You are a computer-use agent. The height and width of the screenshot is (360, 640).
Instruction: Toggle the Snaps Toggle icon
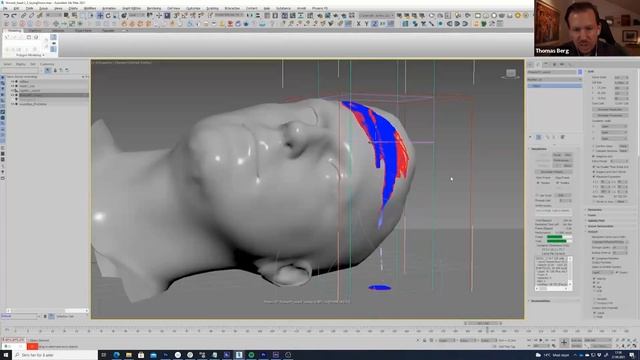(x=176, y=16)
